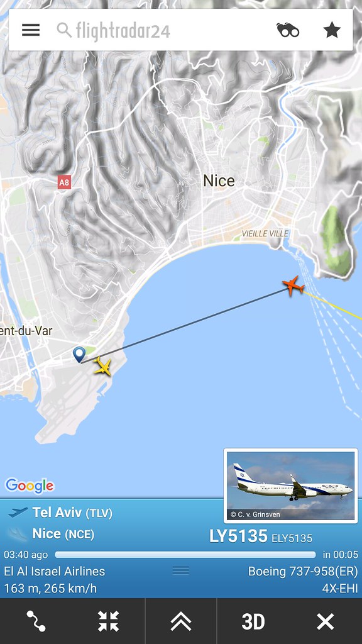Tap the LY5135 flight number
This screenshot has width=362, height=644.
[238, 536]
